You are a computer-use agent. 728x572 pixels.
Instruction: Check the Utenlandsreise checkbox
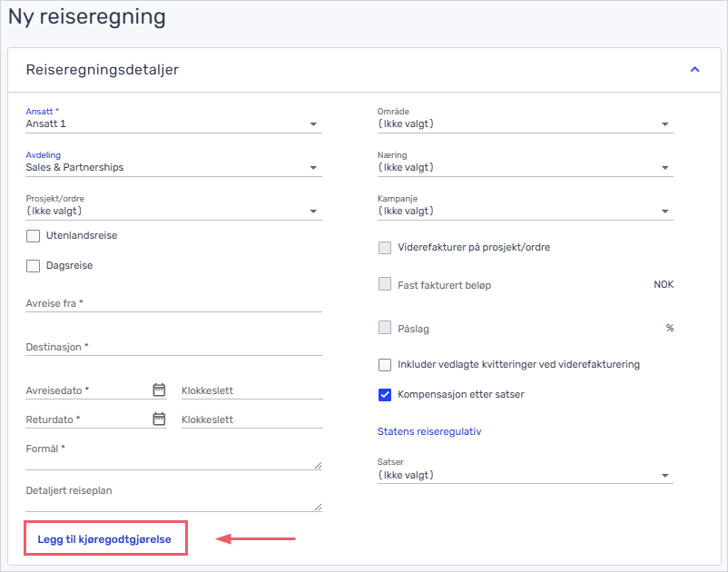click(x=34, y=236)
